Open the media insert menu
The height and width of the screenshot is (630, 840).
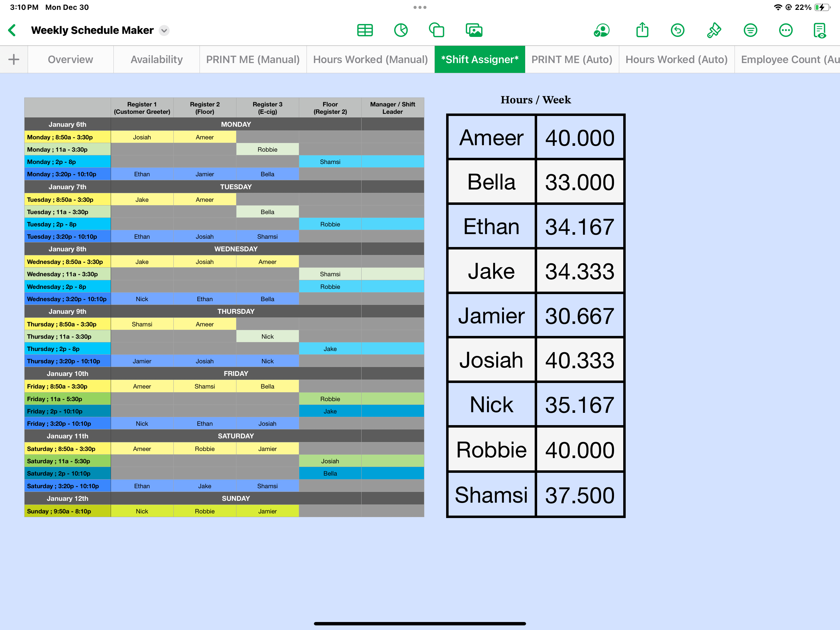(473, 30)
